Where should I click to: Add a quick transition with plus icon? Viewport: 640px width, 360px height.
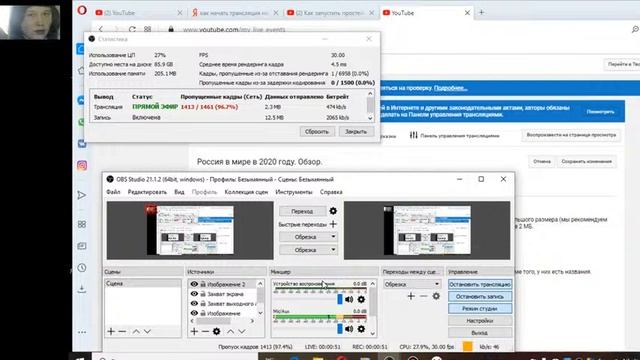[x=333, y=224]
